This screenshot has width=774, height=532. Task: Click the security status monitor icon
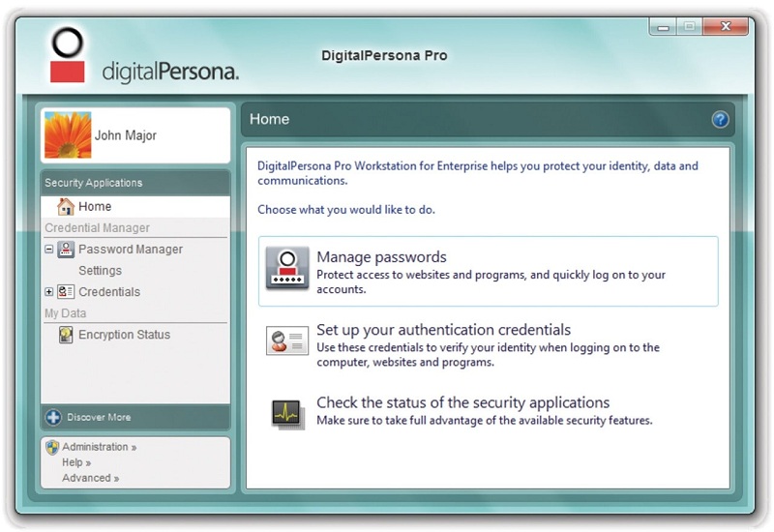pyautogui.click(x=286, y=413)
